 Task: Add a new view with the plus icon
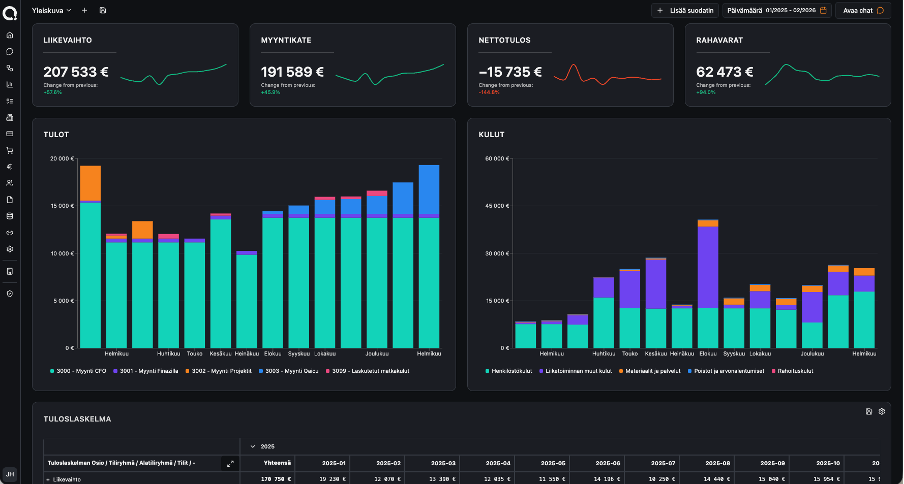pyautogui.click(x=84, y=10)
